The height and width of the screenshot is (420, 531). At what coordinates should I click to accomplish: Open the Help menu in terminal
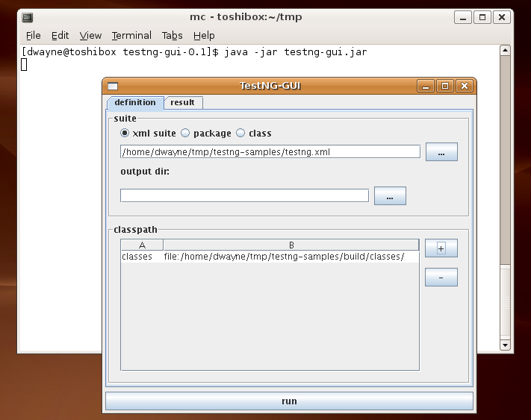pos(204,36)
